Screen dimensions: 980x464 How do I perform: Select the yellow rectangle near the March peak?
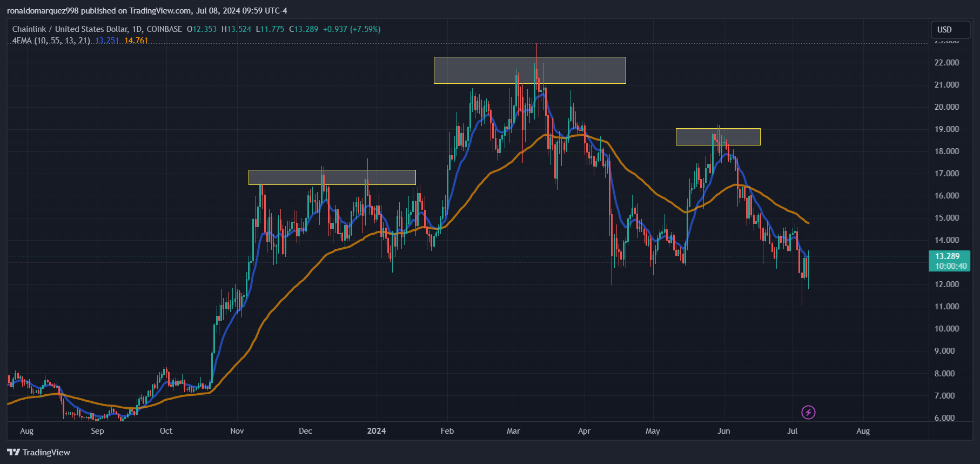click(x=529, y=70)
